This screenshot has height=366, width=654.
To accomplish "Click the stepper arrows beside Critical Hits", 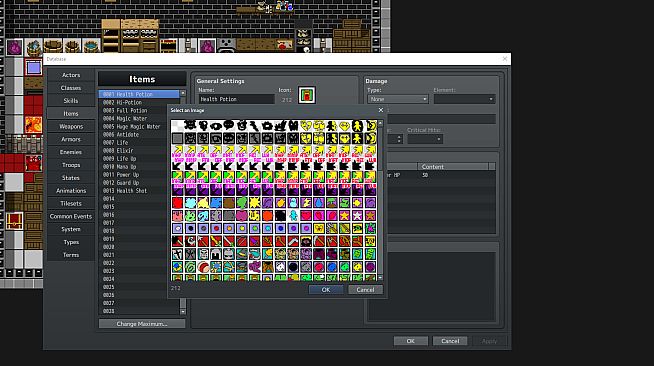I will 399,139.
